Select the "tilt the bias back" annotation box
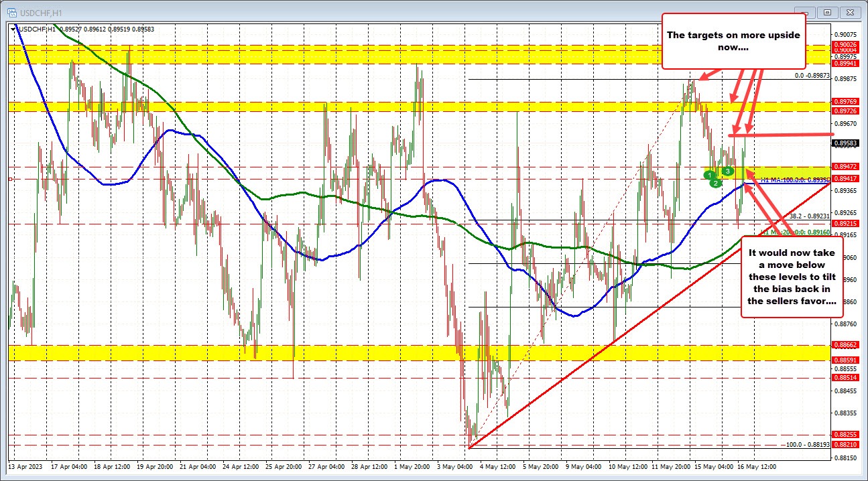This screenshot has width=868, height=481. pyautogui.click(x=791, y=276)
